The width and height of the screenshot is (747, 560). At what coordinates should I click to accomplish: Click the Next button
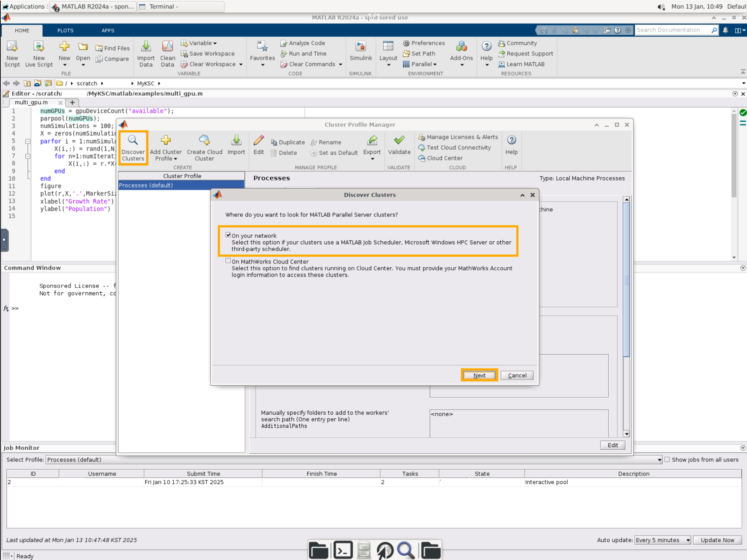coord(479,375)
